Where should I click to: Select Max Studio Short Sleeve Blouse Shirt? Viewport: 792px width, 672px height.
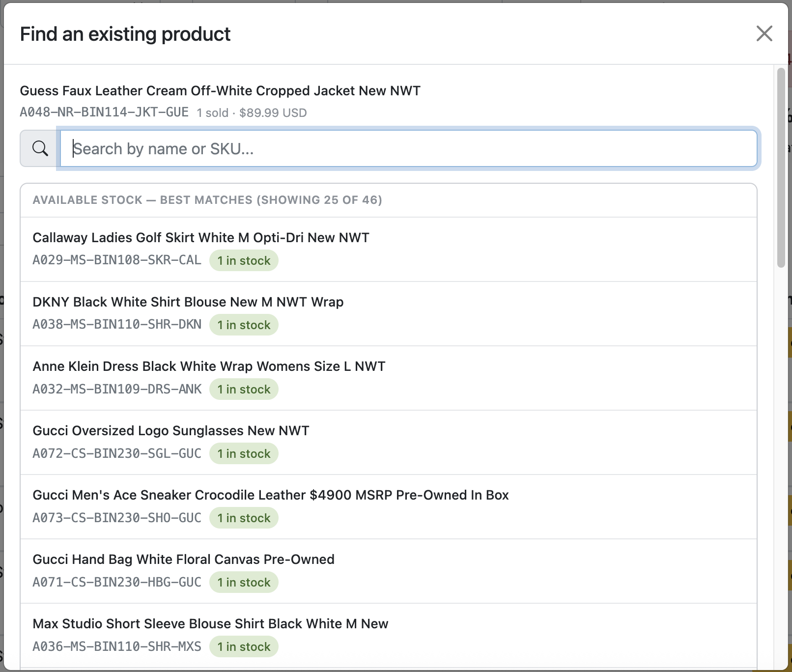(388, 635)
